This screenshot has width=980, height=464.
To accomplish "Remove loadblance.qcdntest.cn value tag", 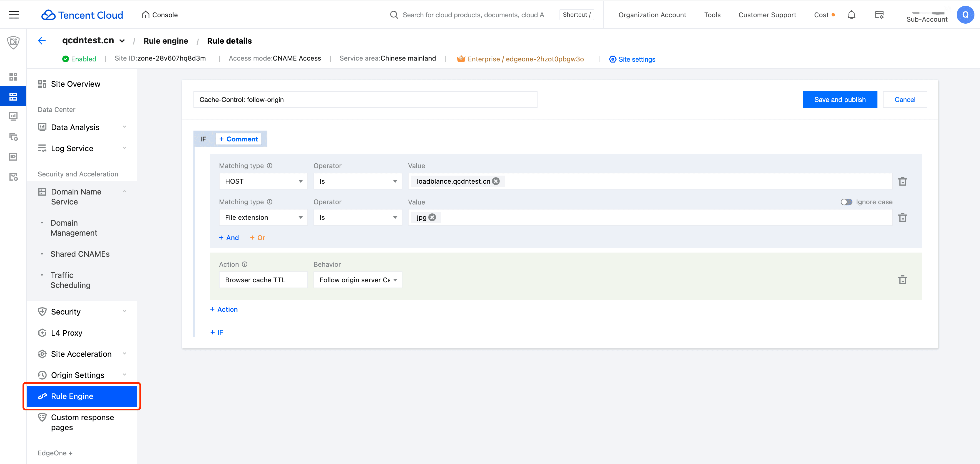I will pyautogui.click(x=496, y=181).
